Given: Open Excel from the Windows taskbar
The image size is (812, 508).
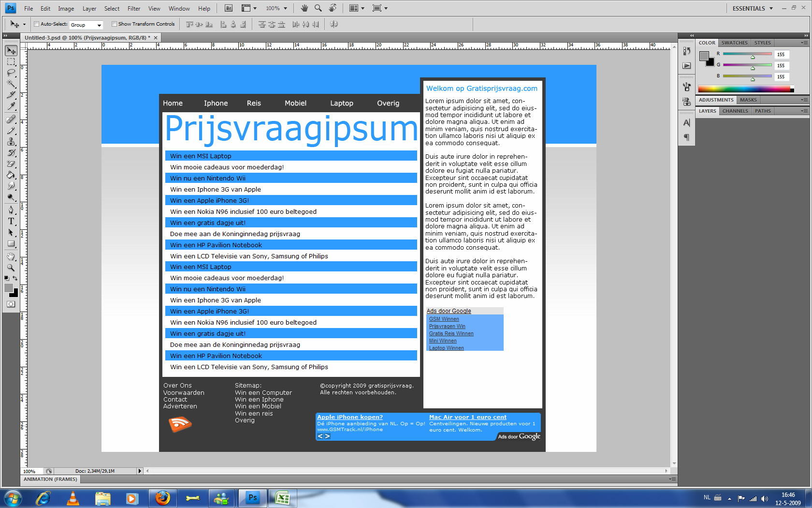Looking at the screenshot, I should [282, 498].
